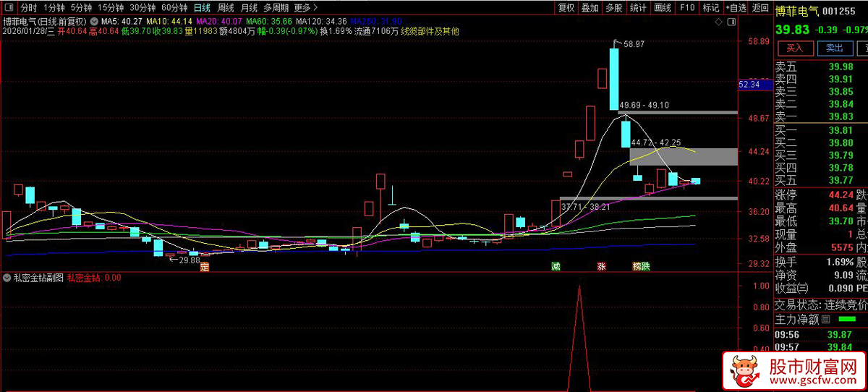This screenshot has height=392, width=868.
Task: Click the green 减 marker
Action: pyautogui.click(x=555, y=267)
